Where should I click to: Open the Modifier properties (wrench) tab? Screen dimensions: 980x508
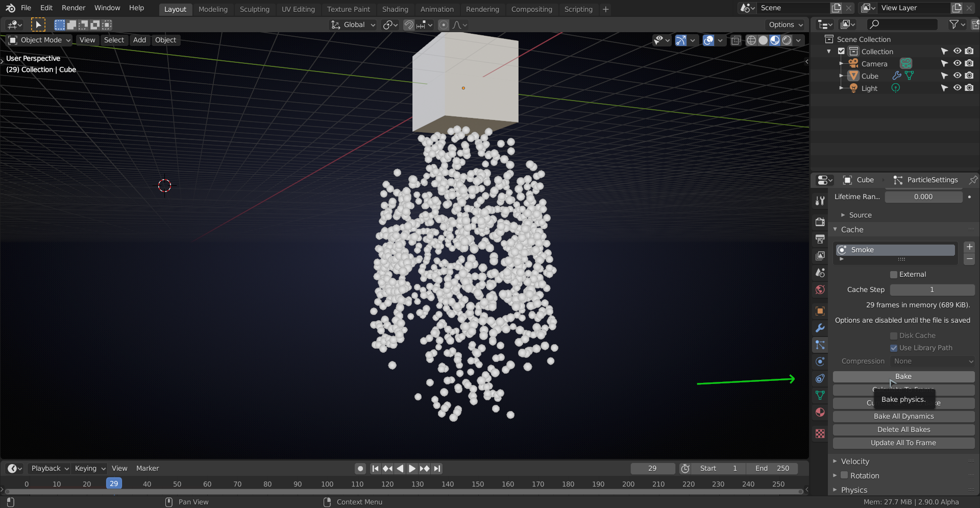[820, 328]
